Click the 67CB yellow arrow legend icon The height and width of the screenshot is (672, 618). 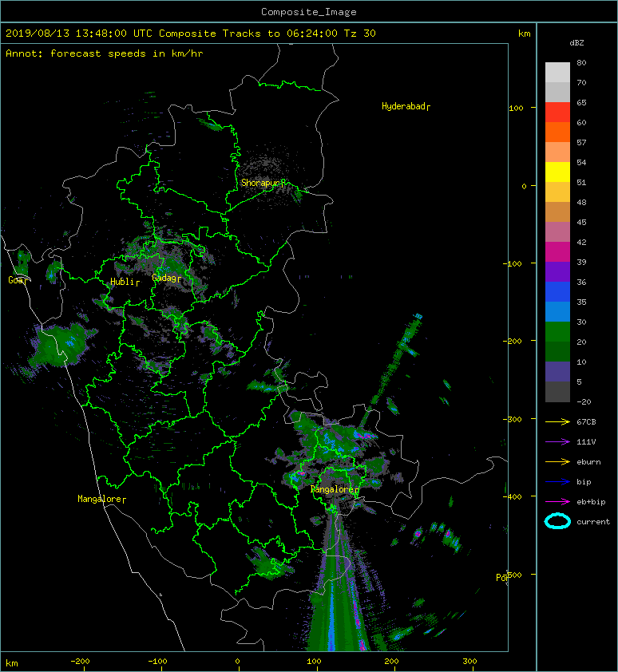pos(557,422)
